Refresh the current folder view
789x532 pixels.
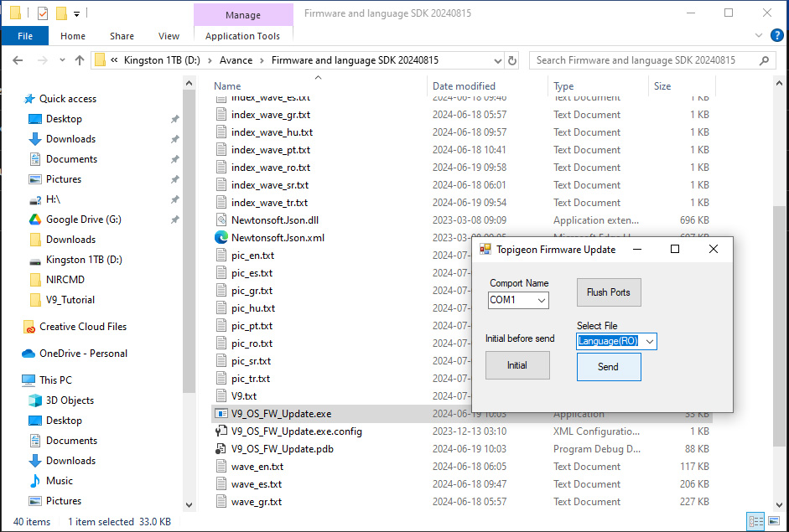tap(512, 60)
